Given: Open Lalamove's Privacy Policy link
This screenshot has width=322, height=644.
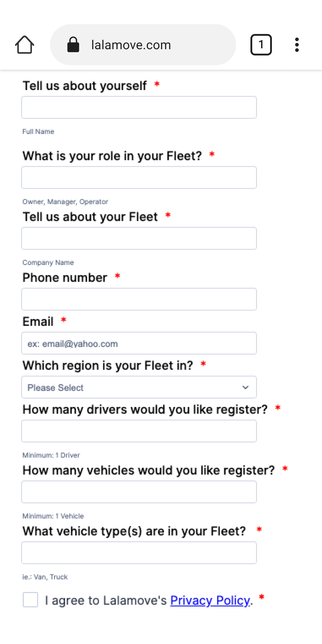Looking at the screenshot, I should [x=210, y=600].
